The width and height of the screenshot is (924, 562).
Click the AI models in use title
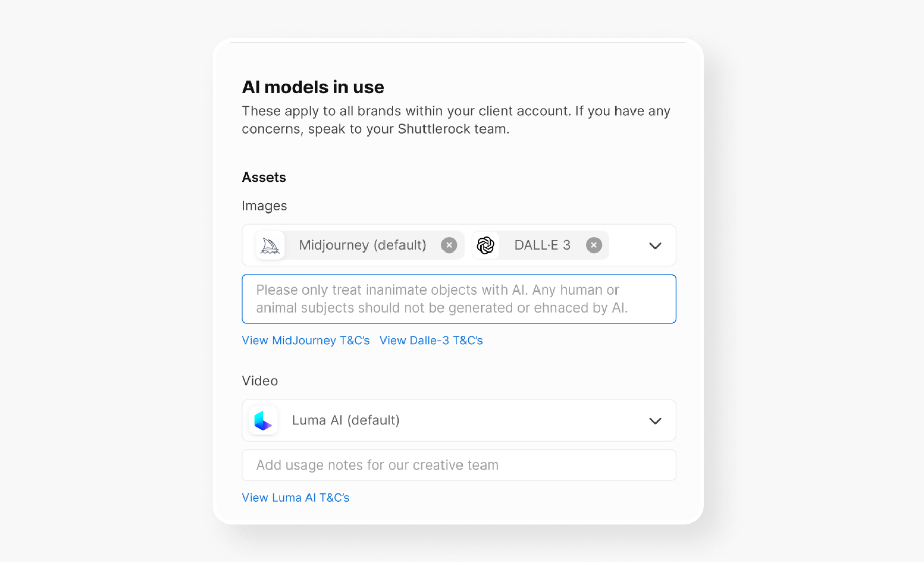(313, 87)
